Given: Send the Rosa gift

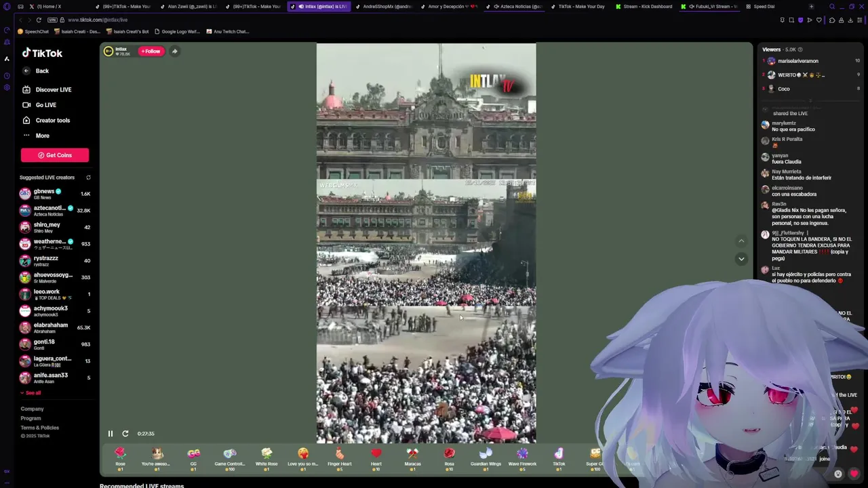Looking at the screenshot, I should click(449, 459).
